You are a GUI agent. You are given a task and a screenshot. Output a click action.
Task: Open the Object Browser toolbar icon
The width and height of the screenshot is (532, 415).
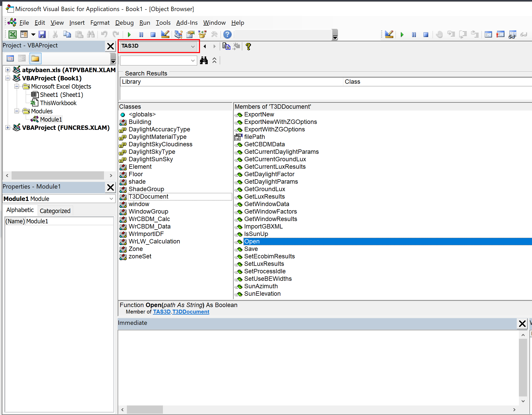point(202,34)
